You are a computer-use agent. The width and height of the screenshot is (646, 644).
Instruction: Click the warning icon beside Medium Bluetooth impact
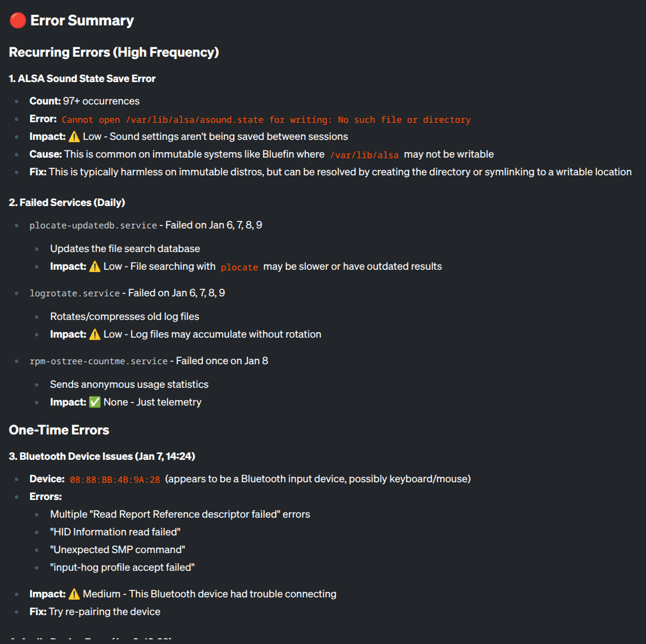point(74,594)
